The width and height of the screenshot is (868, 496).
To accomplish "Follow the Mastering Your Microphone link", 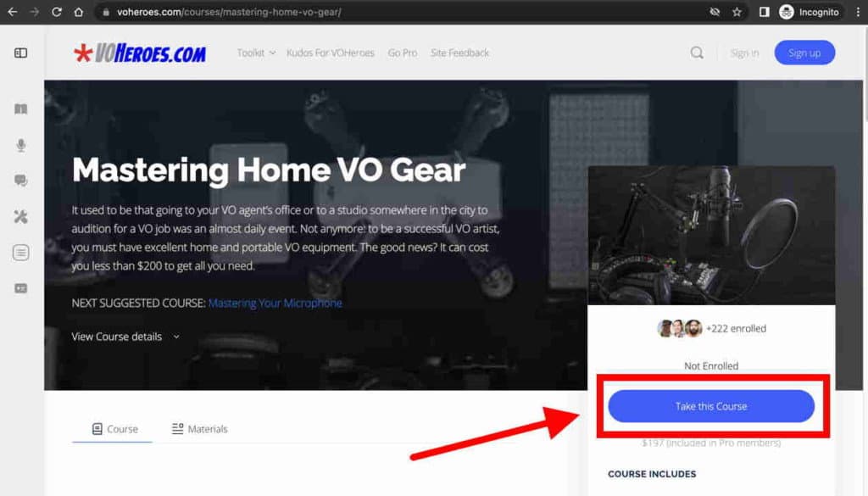I will (275, 303).
